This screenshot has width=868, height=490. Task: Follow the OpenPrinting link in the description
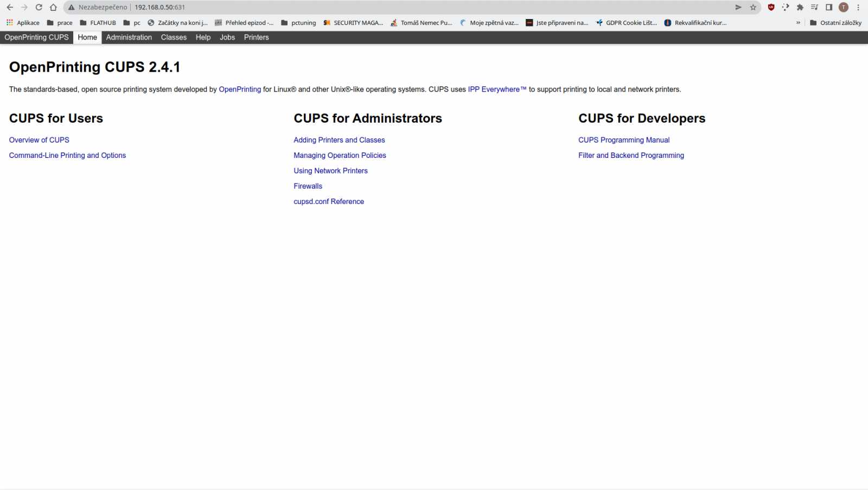coord(240,90)
